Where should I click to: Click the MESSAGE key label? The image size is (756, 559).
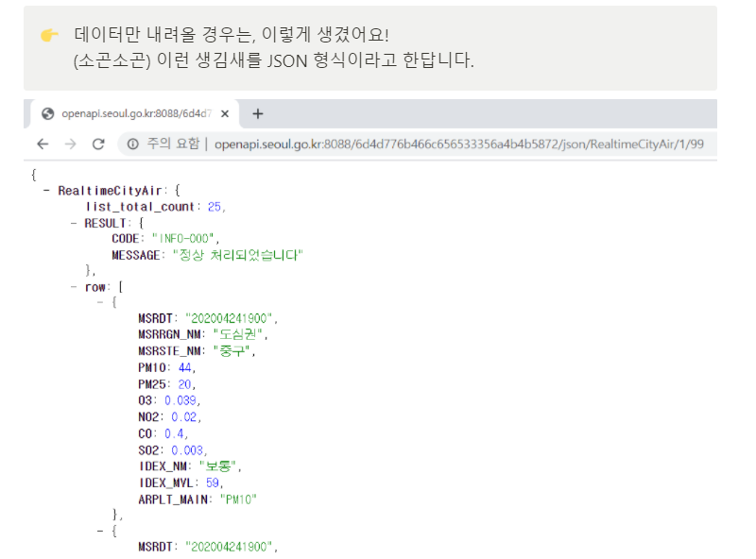tap(135, 255)
